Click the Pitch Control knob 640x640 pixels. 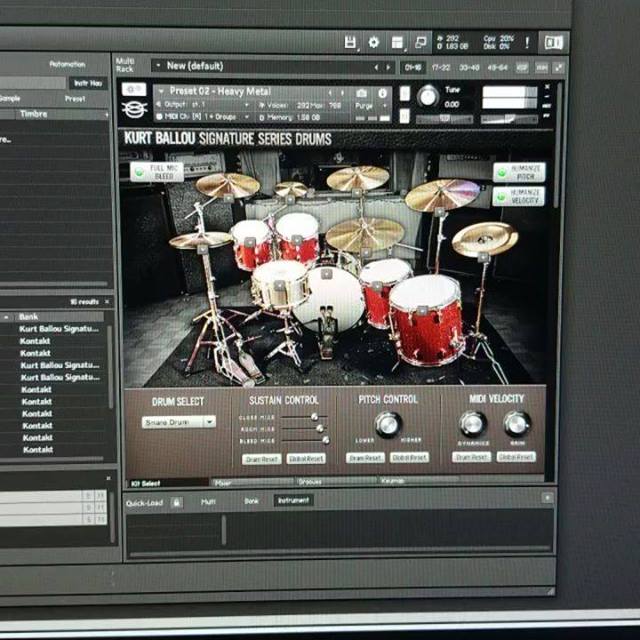388,424
